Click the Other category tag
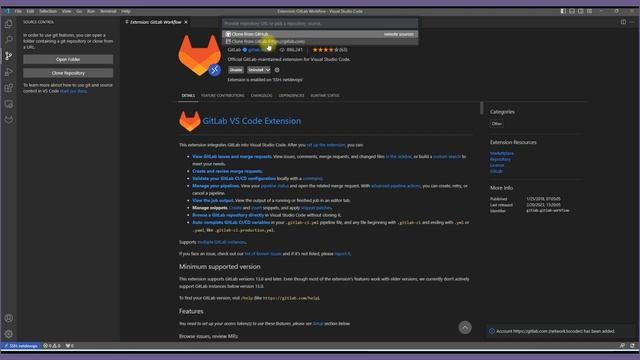Image resolution: width=640 pixels, height=360 pixels. [497, 124]
